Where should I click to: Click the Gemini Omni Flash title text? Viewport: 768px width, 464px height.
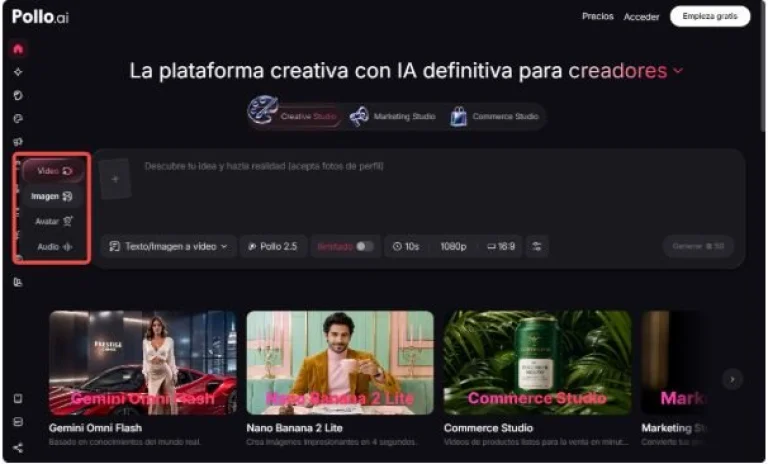[95, 428]
